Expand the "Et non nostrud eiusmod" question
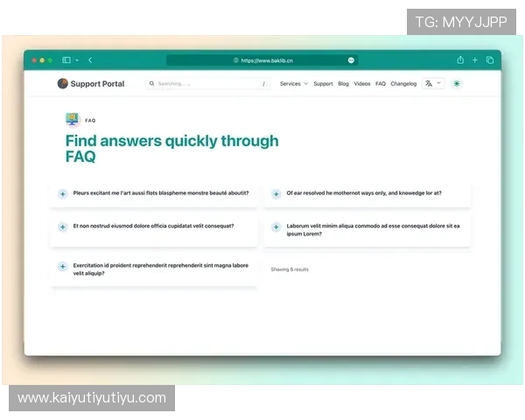The image size is (525, 420). (63, 227)
